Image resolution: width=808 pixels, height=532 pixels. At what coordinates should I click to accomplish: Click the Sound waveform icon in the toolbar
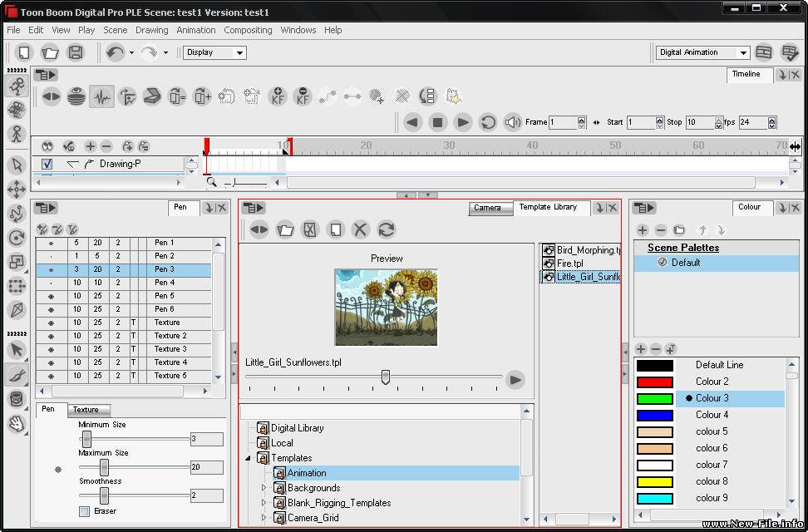coord(101,96)
